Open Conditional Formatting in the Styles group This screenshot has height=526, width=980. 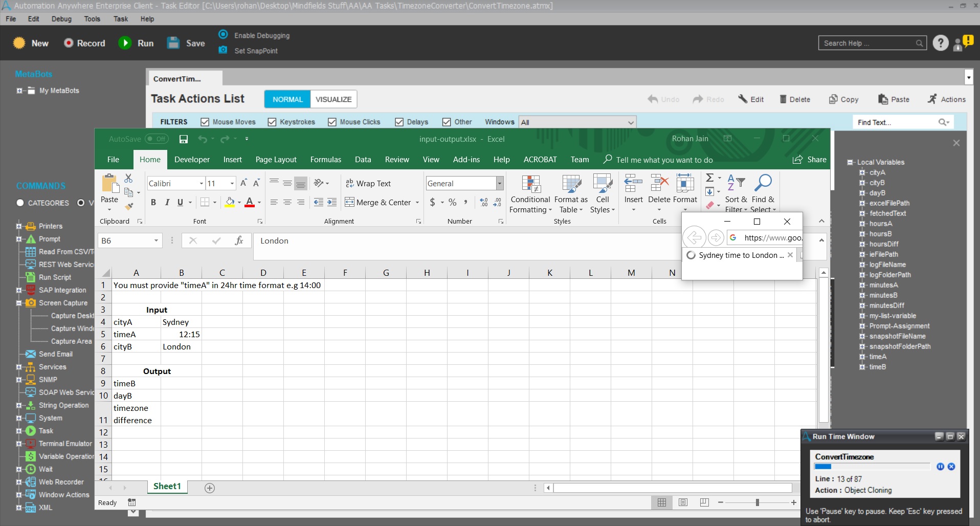click(530, 194)
